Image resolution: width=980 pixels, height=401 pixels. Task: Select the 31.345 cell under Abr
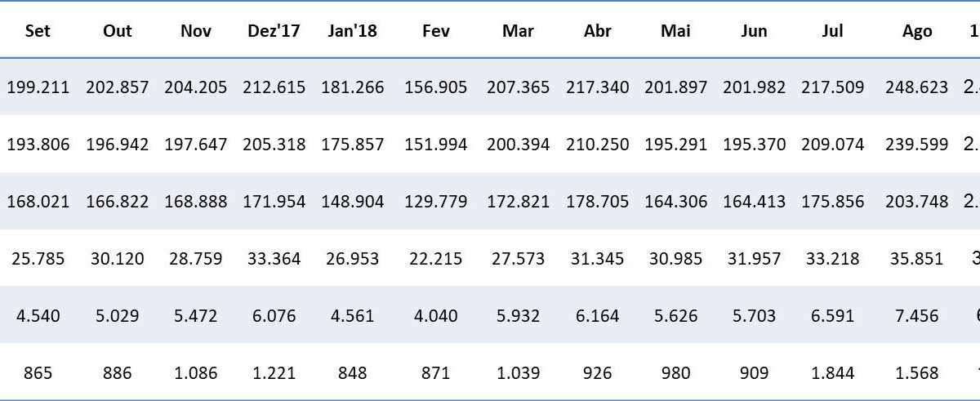pos(598,259)
